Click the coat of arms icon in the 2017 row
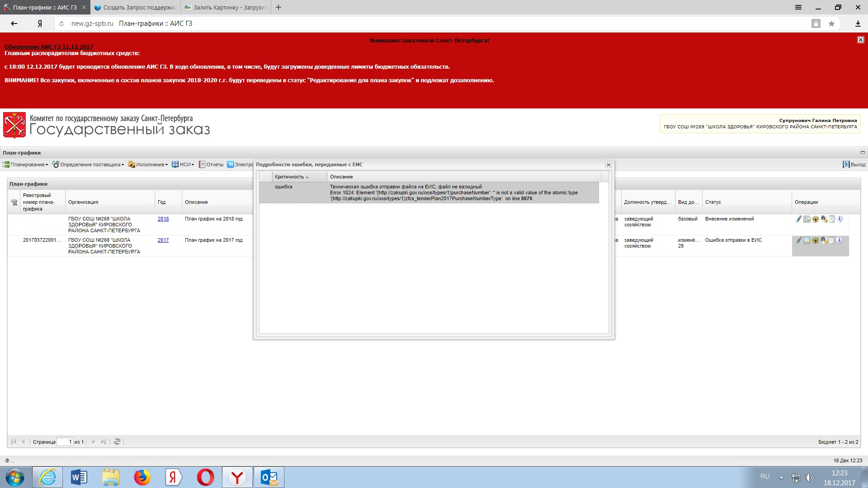This screenshot has width=868, height=488. click(816, 240)
